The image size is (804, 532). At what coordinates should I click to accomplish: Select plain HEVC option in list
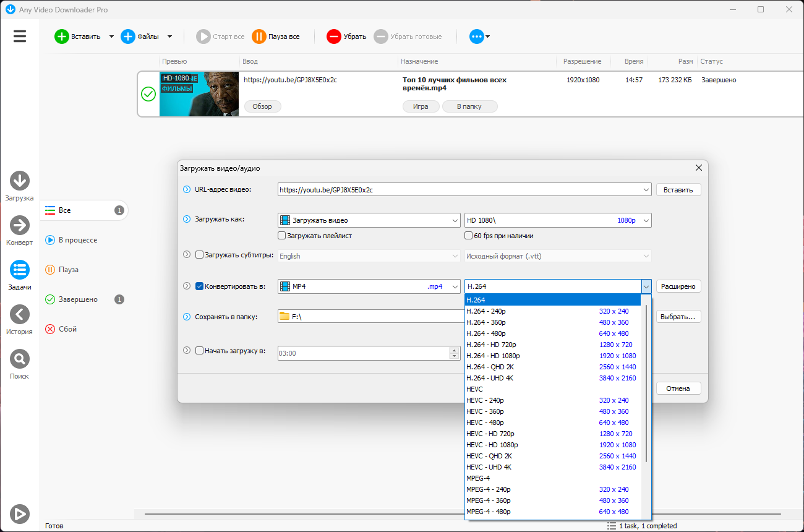point(552,389)
